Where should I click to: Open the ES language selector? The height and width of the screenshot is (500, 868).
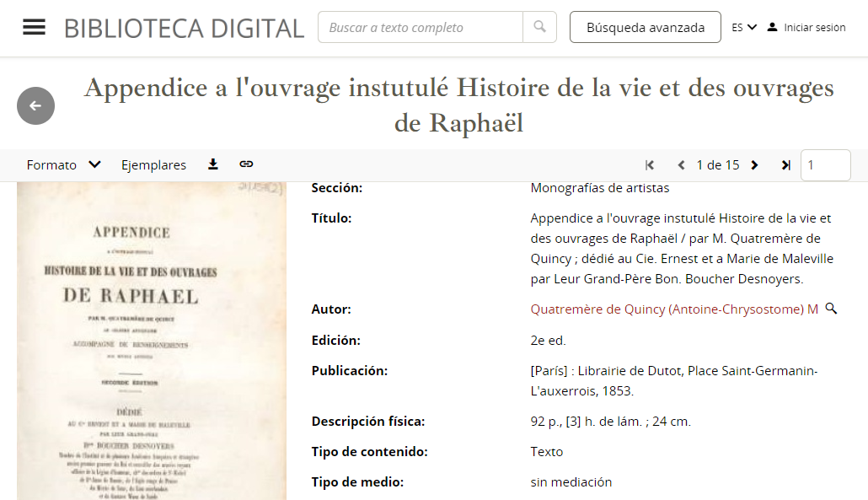[x=744, y=27]
